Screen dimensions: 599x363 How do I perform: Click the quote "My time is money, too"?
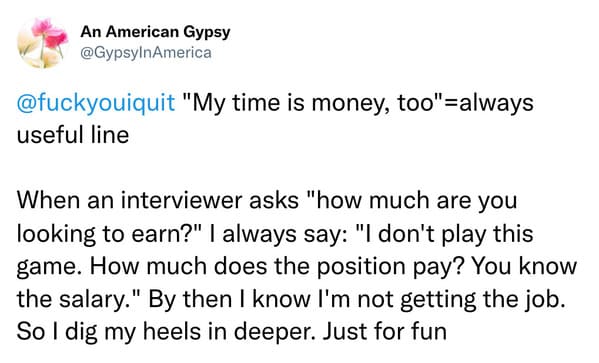tap(312, 103)
